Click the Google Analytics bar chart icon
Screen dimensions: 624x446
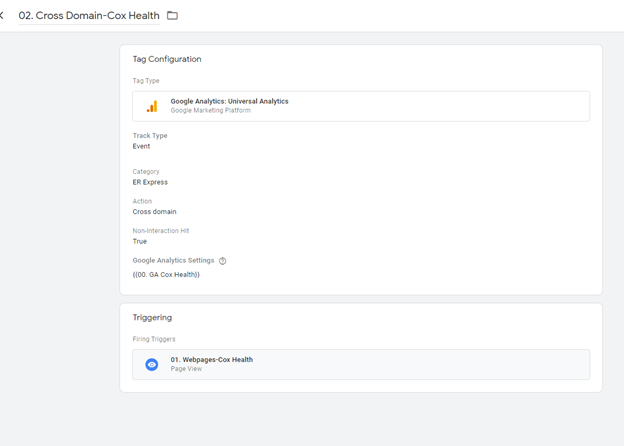coord(152,106)
